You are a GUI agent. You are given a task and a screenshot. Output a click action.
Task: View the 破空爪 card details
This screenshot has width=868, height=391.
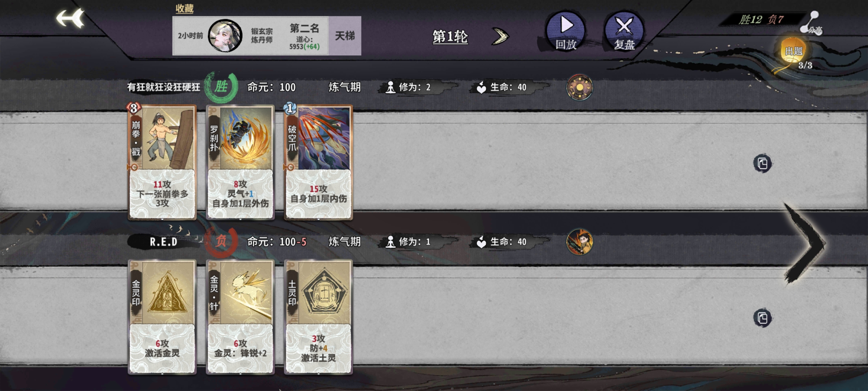319,162
